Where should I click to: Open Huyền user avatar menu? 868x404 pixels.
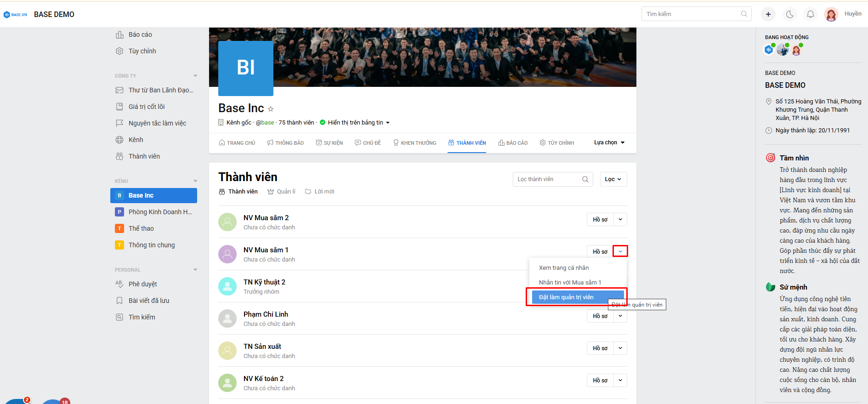831,14
